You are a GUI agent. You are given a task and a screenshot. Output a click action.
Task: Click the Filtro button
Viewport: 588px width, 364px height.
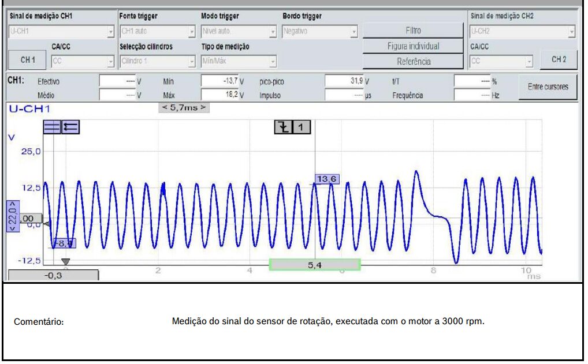[413, 31]
